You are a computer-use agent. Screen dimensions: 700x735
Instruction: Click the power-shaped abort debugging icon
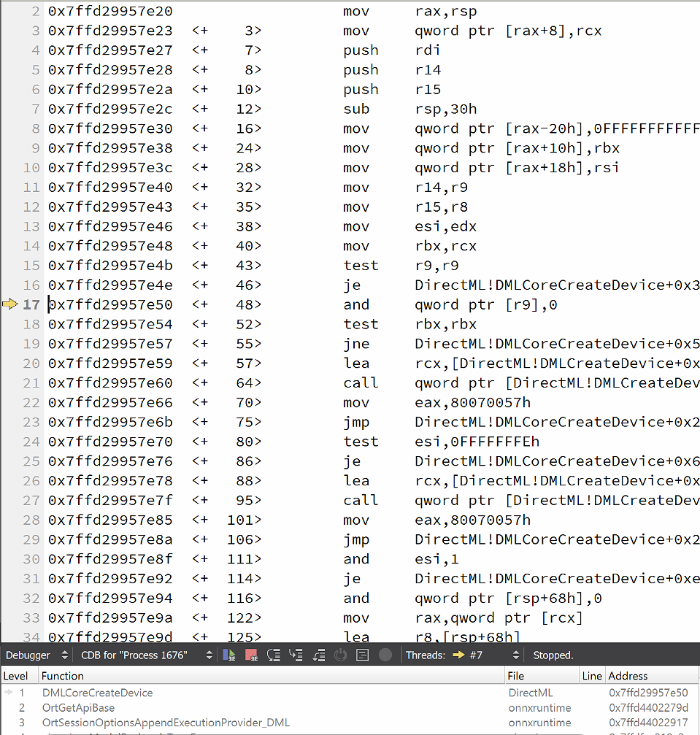tap(340, 655)
